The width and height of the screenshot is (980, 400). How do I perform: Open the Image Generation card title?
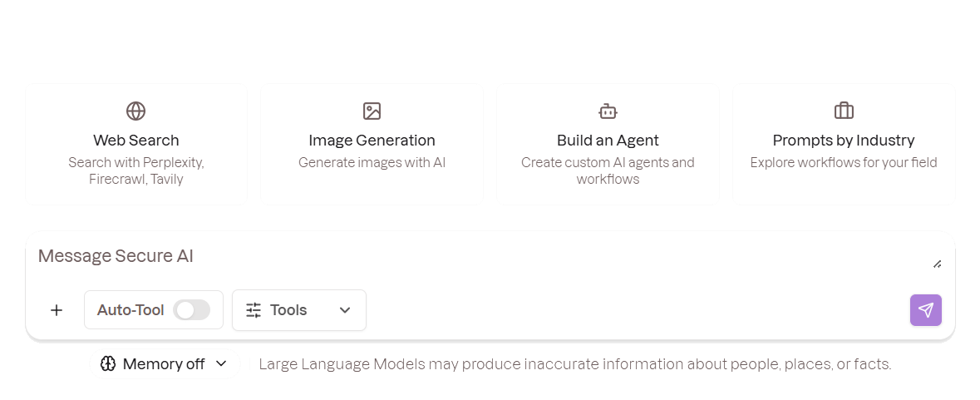(x=372, y=141)
